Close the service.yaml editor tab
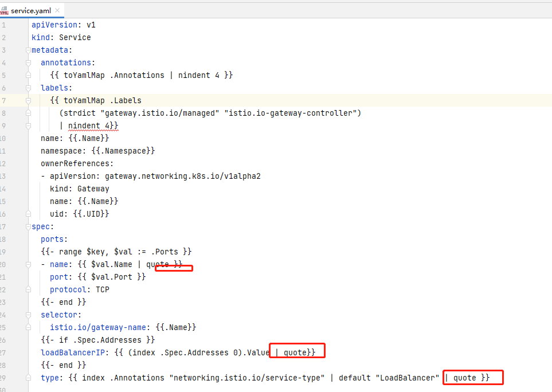This screenshot has width=552, height=392. (x=57, y=10)
